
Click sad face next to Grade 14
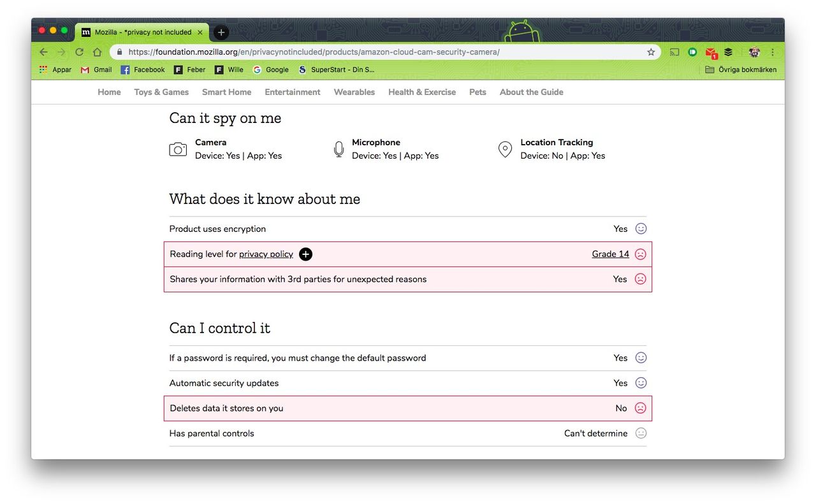point(641,254)
